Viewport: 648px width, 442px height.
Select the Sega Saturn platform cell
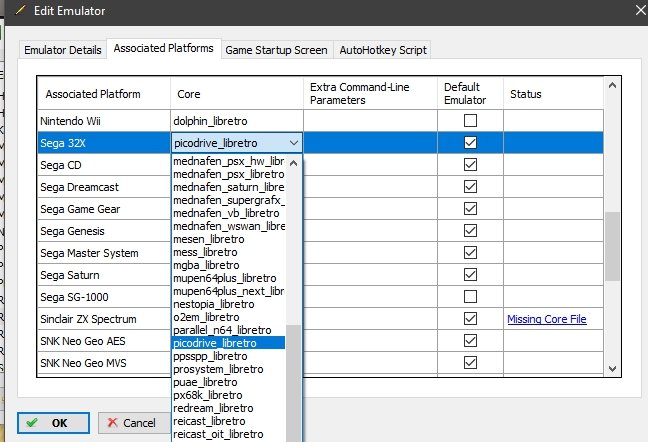pos(104,275)
